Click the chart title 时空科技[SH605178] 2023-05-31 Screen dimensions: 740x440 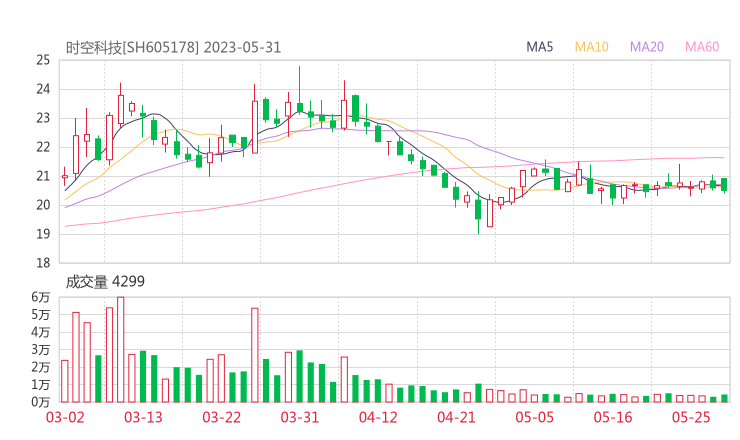pyautogui.click(x=173, y=48)
